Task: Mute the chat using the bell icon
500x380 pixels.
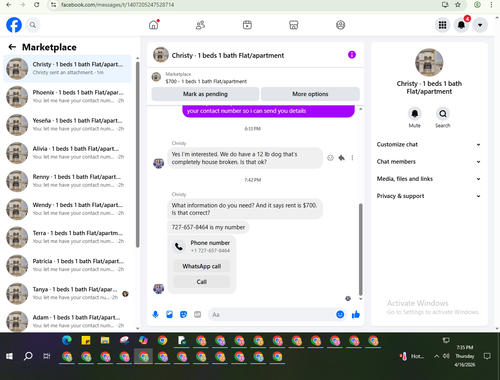Action: coord(415,114)
